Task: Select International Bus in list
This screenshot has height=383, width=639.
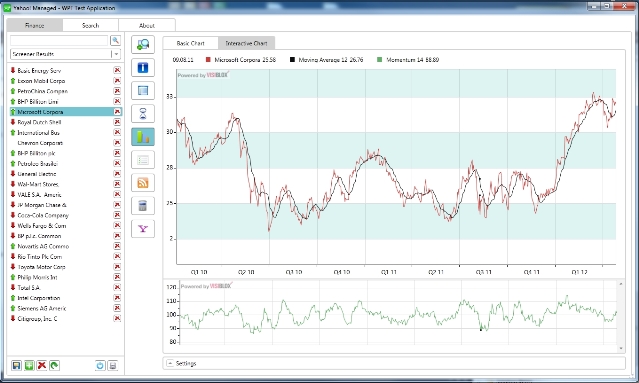Action: [66, 132]
